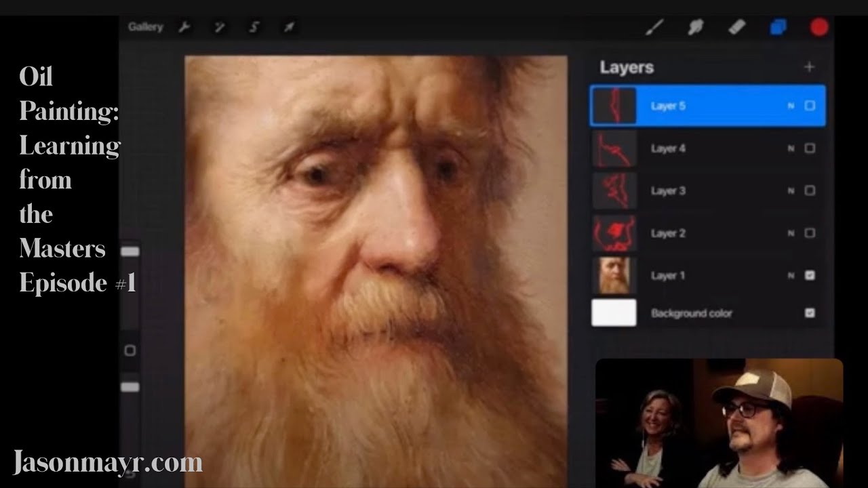The height and width of the screenshot is (488, 868).
Task: Open blend mode N for Layer 1
Action: coord(791,276)
